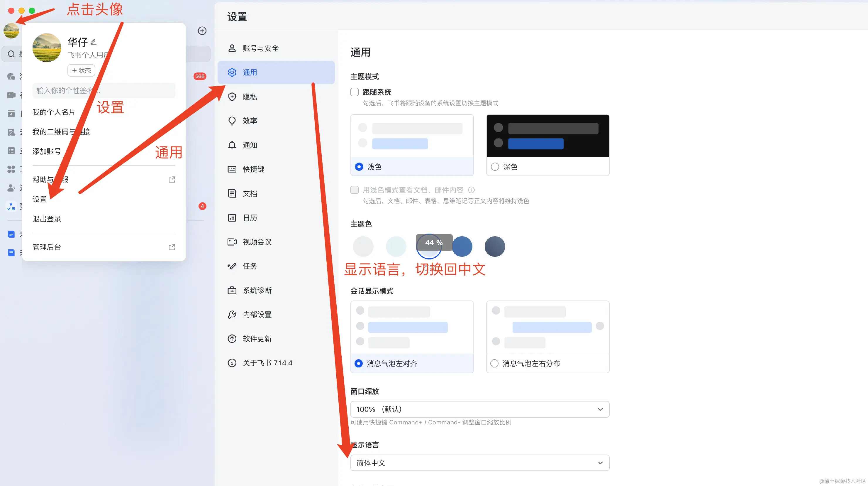Enable the 跟随系统 checkbox
This screenshot has height=486, width=868.
pos(355,92)
